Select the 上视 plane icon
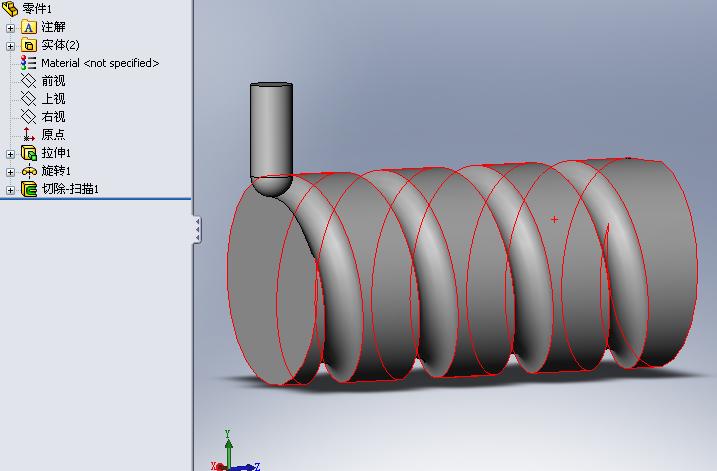This screenshot has width=717, height=471. point(28,99)
